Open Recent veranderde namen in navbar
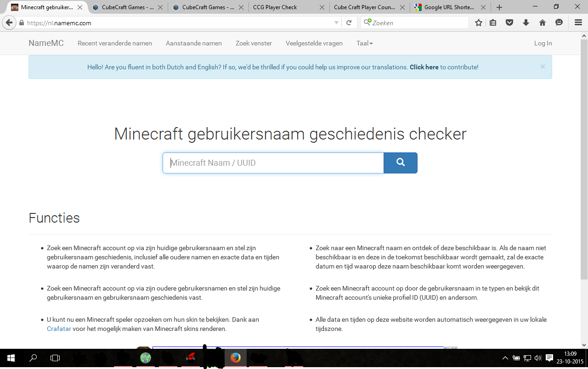The width and height of the screenshot is (588, 369). point(115,43)
